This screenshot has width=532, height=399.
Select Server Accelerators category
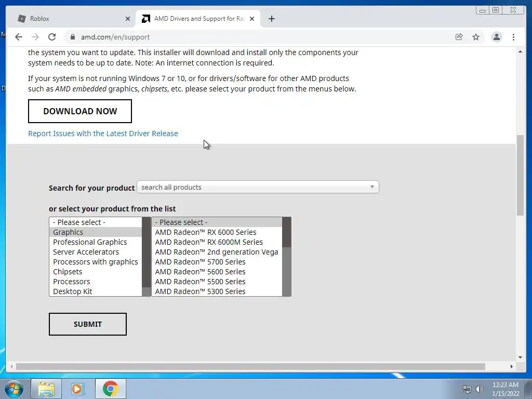[x=96, y=252]
